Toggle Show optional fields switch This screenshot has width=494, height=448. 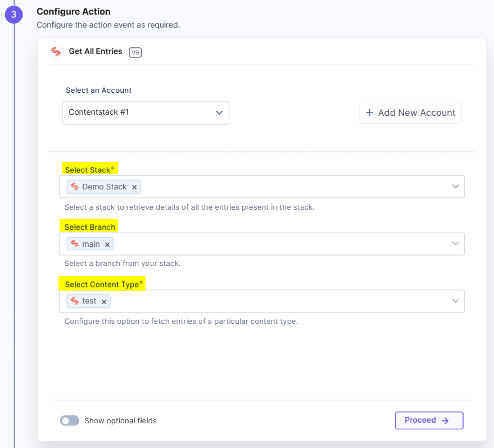[70, 421]
